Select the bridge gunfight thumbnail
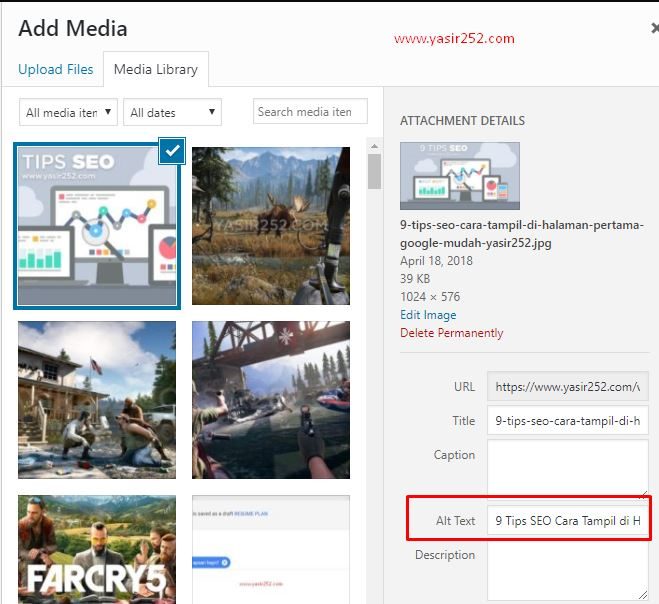The width and height of the screenshot is (659, 604). 271,400
